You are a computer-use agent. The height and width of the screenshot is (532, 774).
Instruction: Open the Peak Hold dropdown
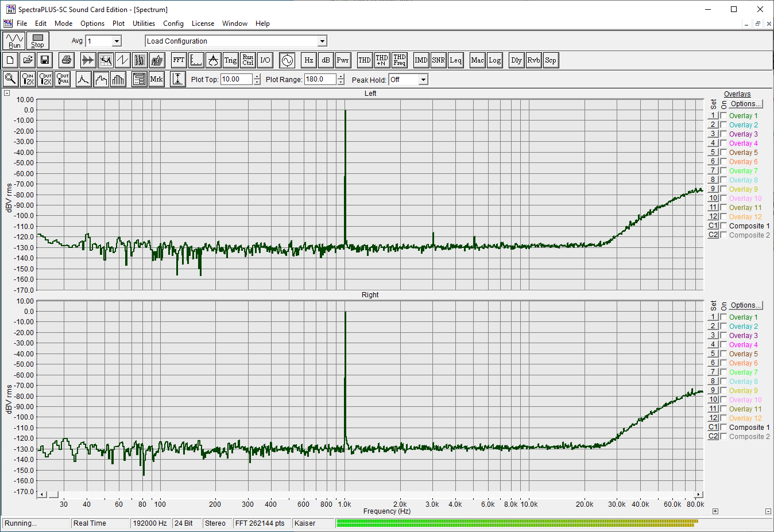pos(423,80)
